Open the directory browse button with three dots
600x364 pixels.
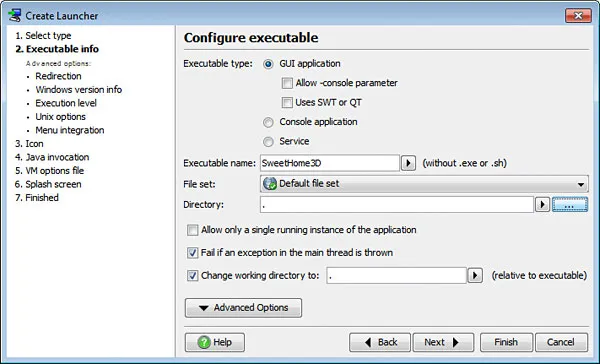click(x=570, y=204)
